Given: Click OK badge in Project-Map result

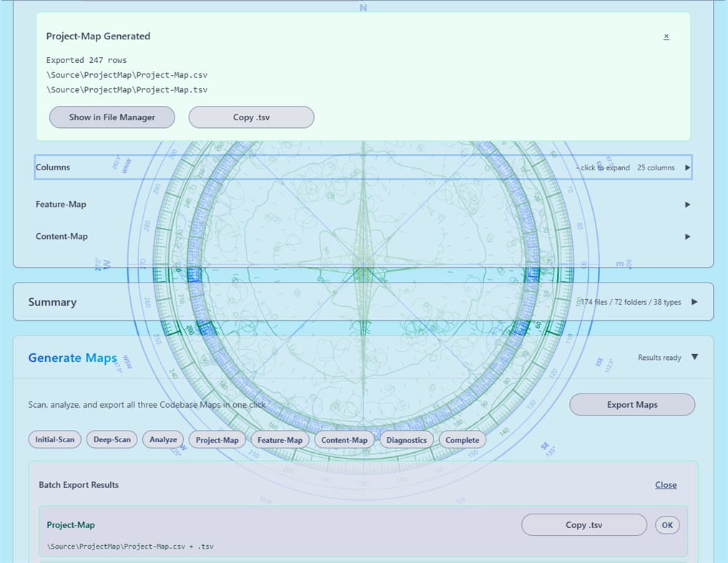Looking at the screenshot, I should 667,525.
